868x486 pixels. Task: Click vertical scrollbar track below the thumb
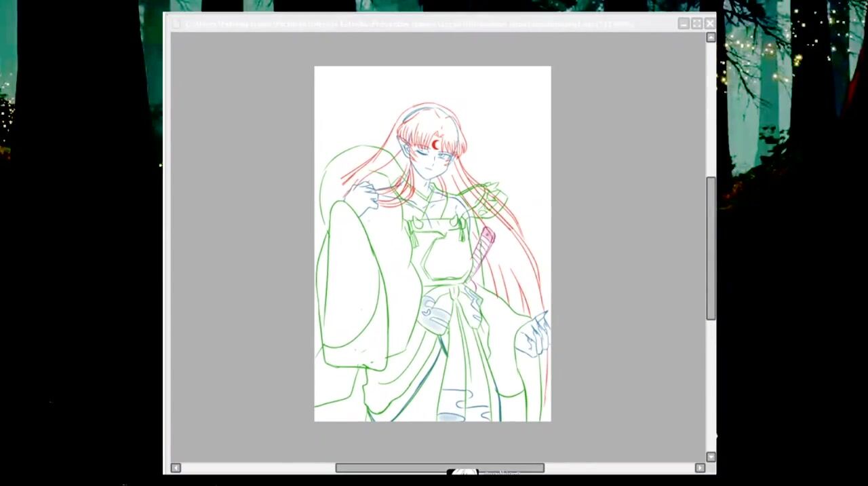coord(711,387)
